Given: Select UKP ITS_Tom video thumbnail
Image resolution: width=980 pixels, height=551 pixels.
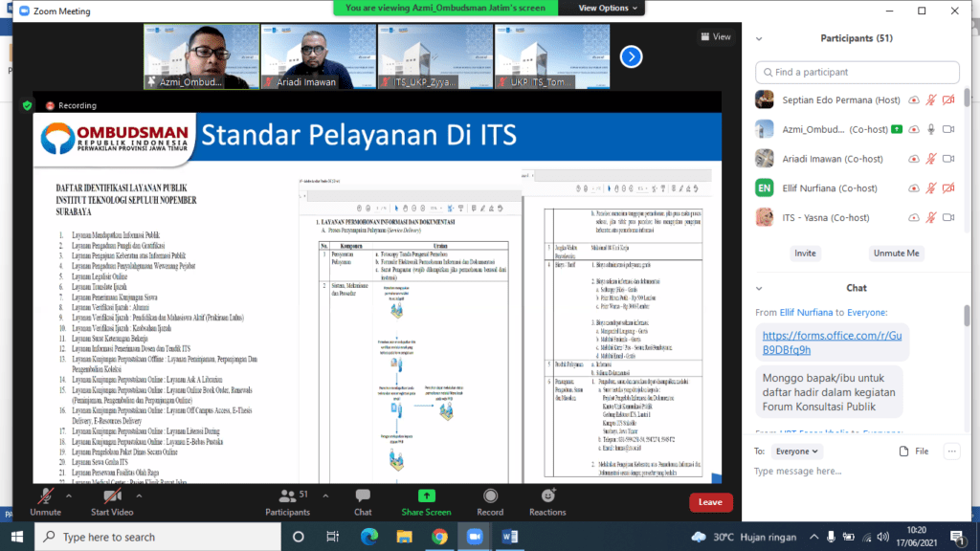Looking at the screenshot, I should tap(552, 56).
